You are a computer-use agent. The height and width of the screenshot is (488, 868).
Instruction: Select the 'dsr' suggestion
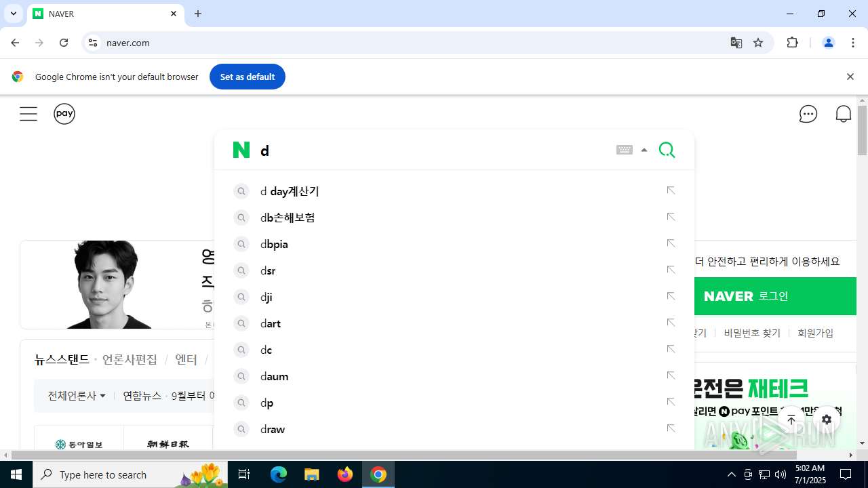pos(268,270)
